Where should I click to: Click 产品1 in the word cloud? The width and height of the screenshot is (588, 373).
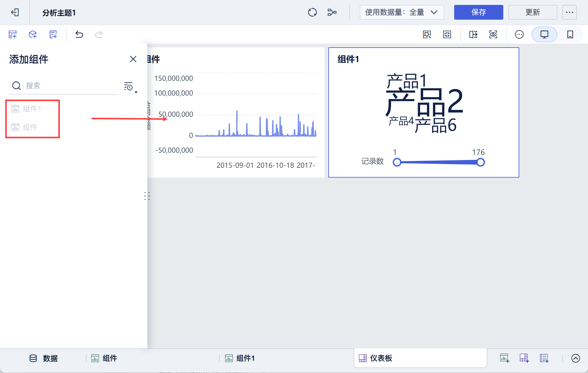(406, 82)
